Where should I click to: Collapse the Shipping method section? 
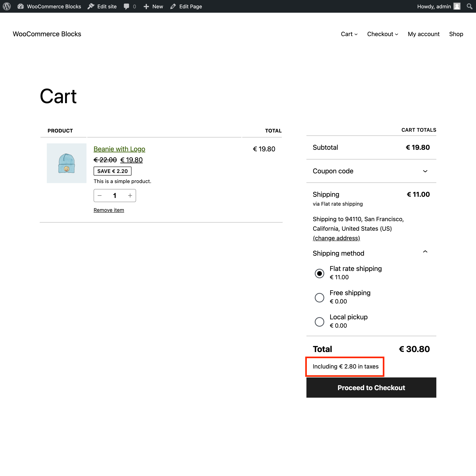pyautogui.click(x=425, y=252)
